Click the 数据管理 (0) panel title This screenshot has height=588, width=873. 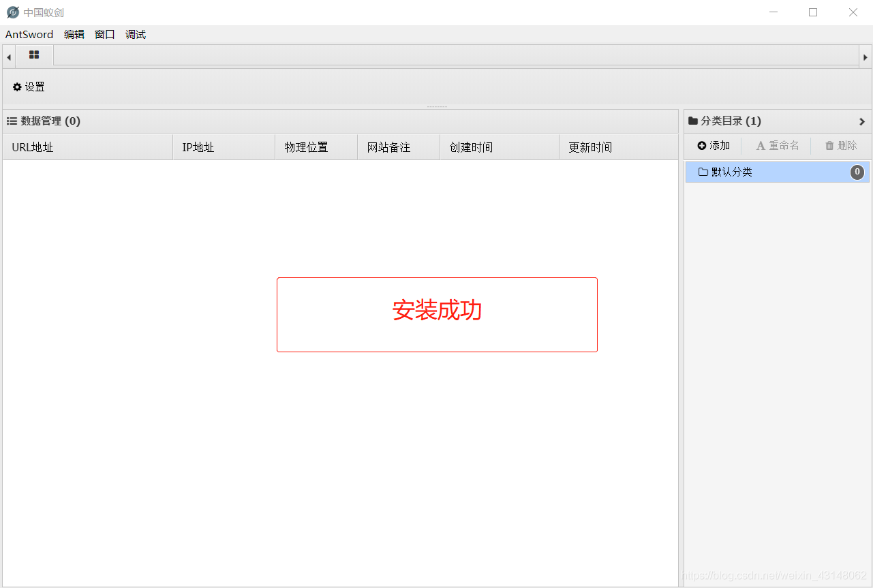click(50, 121)
